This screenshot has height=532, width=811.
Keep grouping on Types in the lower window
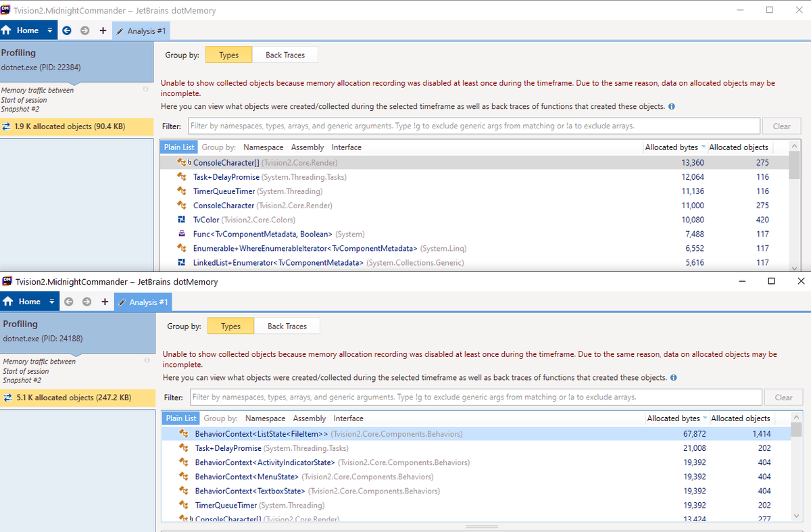(230, 325)
